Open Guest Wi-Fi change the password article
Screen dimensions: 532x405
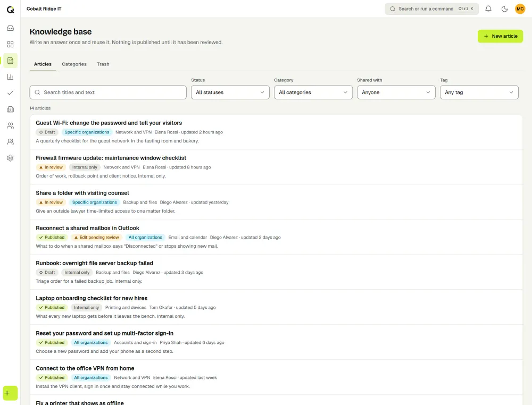(x=109, y=123)
